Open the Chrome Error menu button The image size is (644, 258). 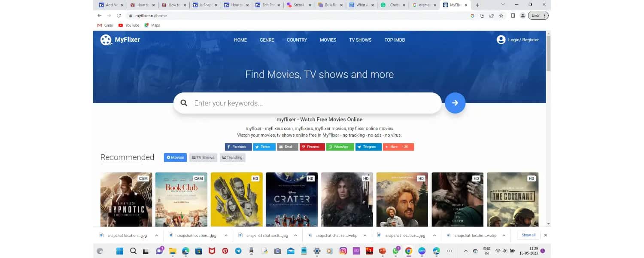pos(538,15)
